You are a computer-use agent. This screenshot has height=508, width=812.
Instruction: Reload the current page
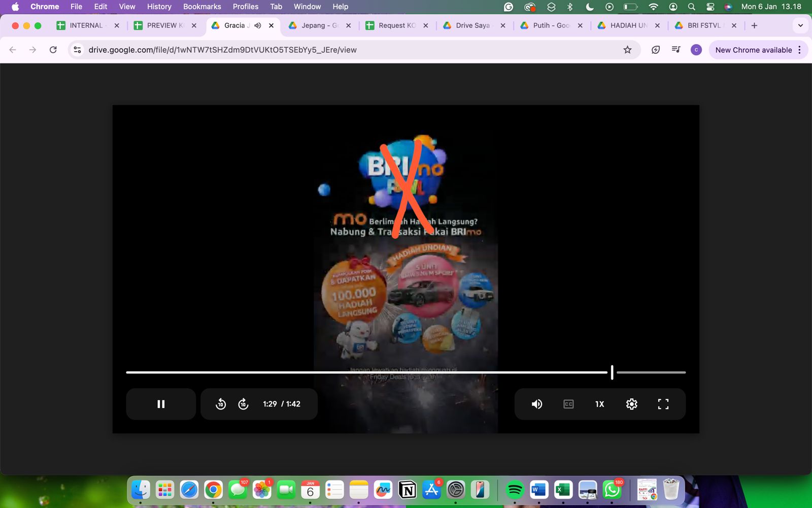[x=53, y=50]
